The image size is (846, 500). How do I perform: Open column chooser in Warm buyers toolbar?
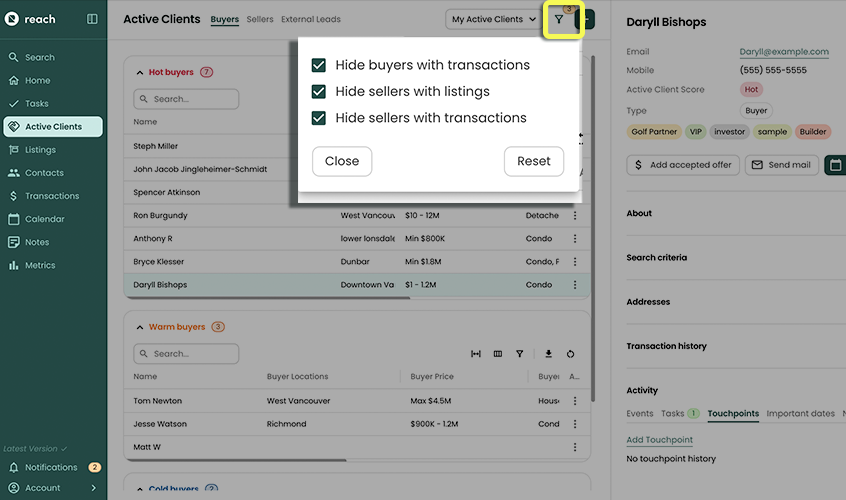pos(498,354)
